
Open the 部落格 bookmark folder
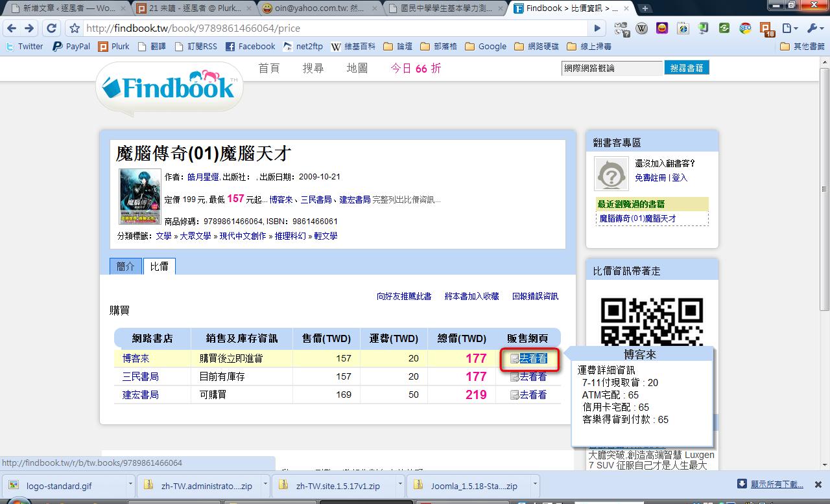pyautogui.click(x=439, y=47)
